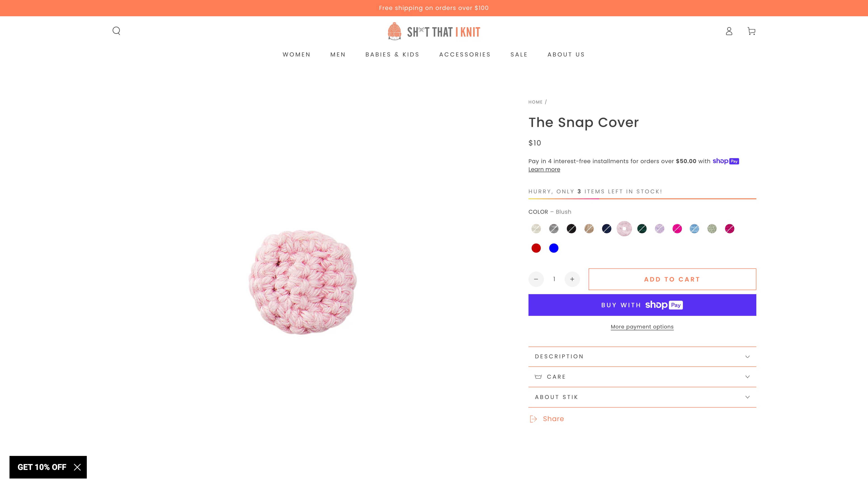Select the hot pink color option
Image resolution: width=868 pixels, height=488 pixels.
click(x=677, y=229)
